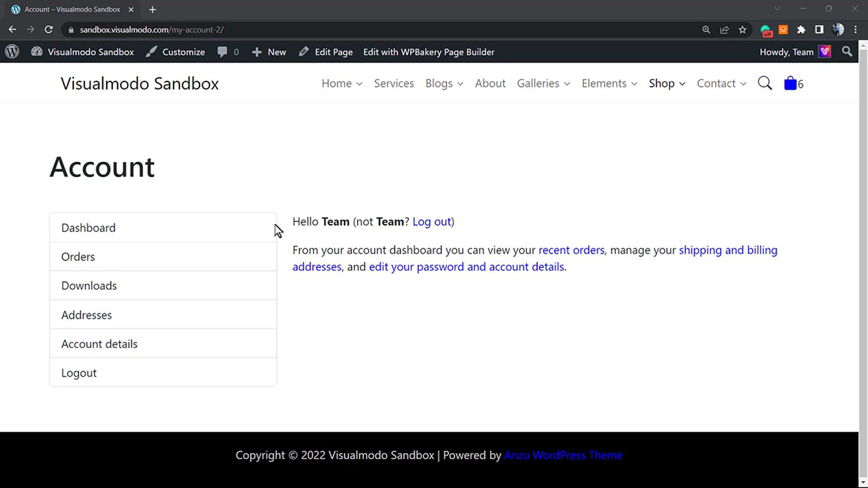This screenshot has width=868, height=488.
Task: Open the Chrome profile avatar
Action: pos(838,29)
